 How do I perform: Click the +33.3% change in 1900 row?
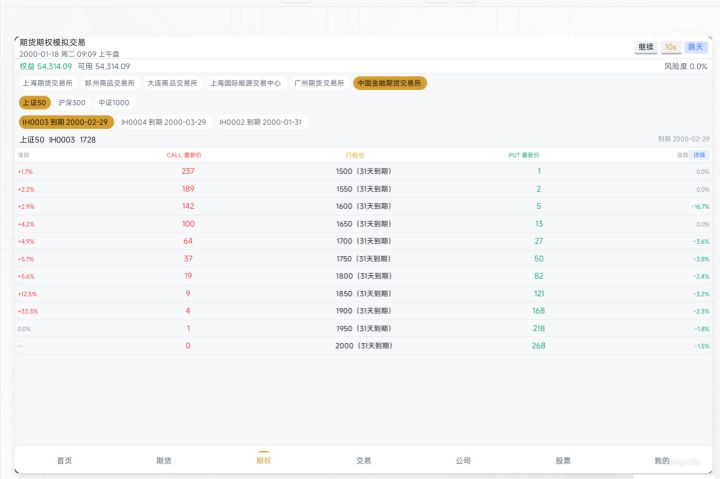click(x=28, y=311)
